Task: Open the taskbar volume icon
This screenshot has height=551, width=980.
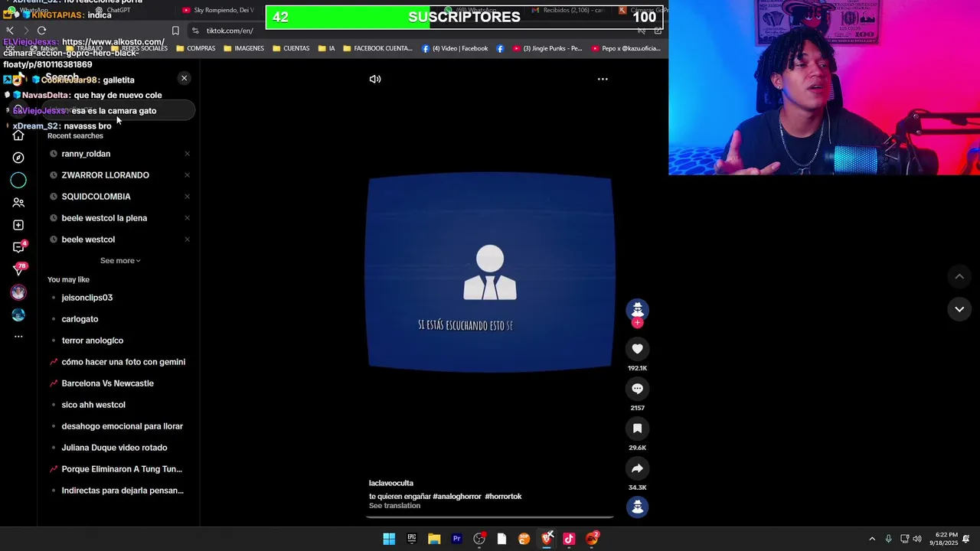Action: tap(917, 539)
